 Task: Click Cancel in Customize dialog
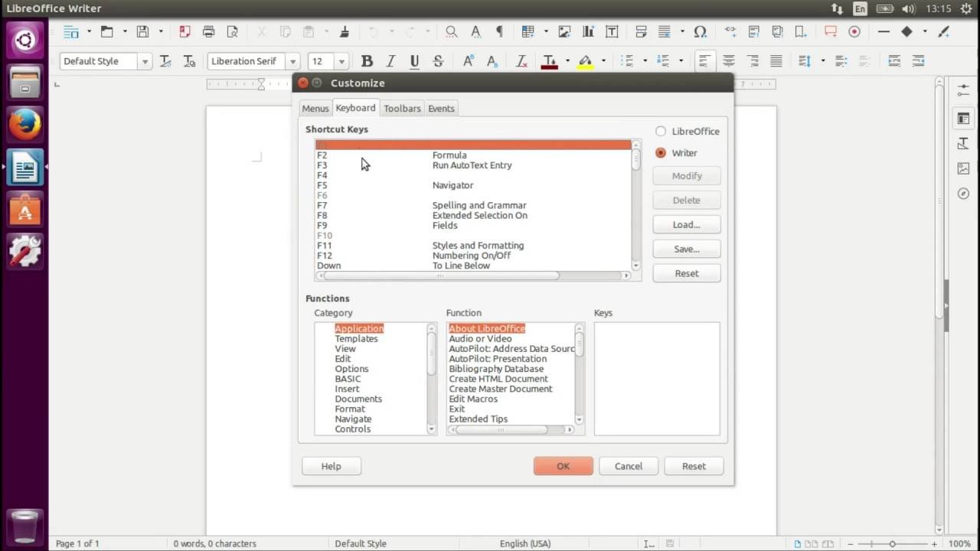pyautogui.click(x=629, y=466)
